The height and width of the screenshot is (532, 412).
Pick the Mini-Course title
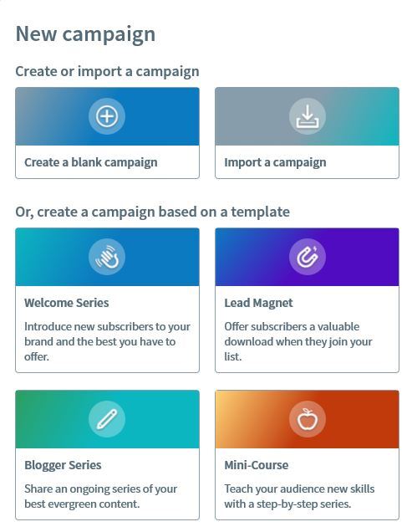coord(256,465)
